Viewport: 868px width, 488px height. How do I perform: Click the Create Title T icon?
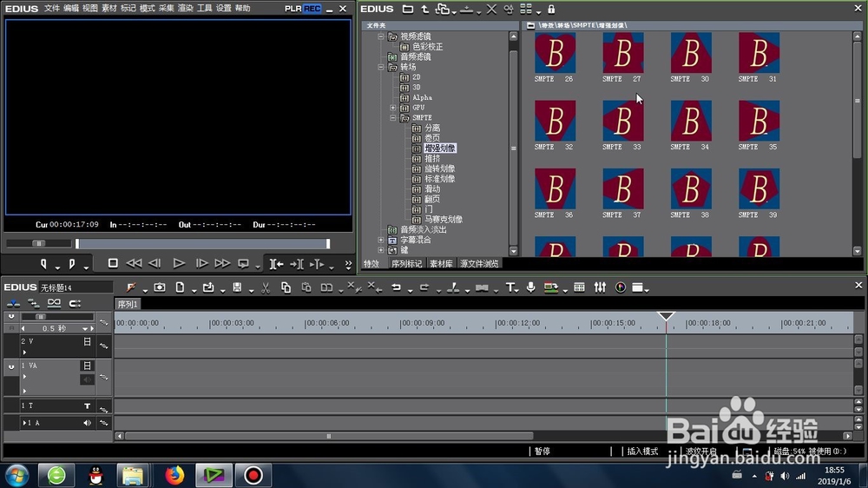pyautogui.click(x=510, y=287)
